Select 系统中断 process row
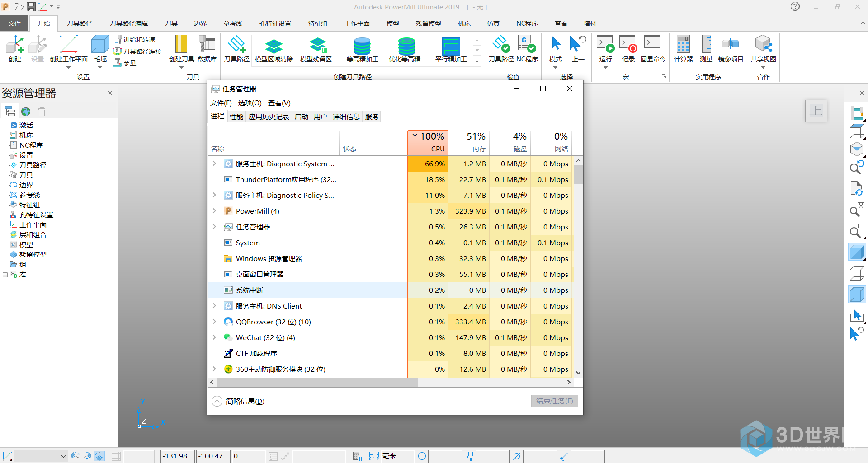Viewport: 868px width, 463px height. pyautogui.click(x=390, y=290)
